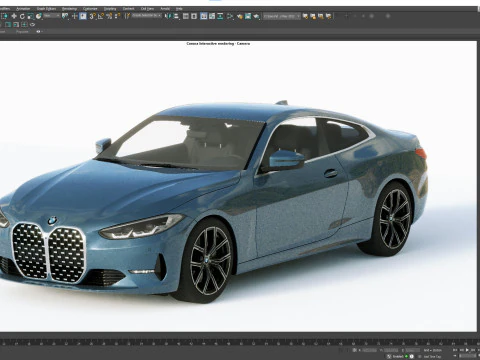Open the Scripting menu

point(110,9)
